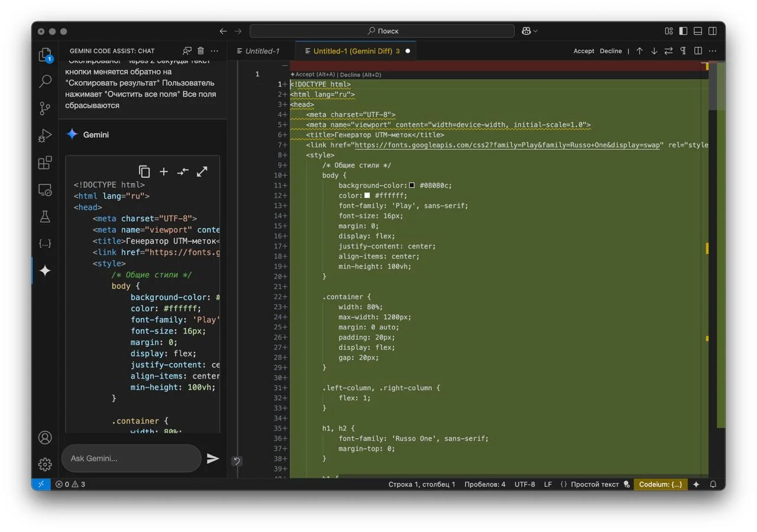Focus the Ask Gemini input field
This screenshot has width=757, height=532.
coord(131,458)
